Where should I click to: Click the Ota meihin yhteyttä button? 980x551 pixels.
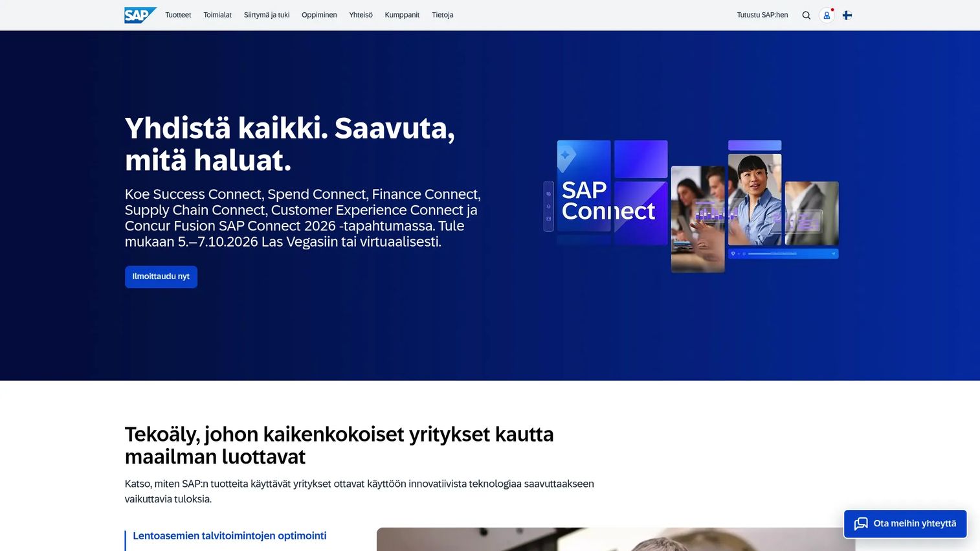(905, 524)
